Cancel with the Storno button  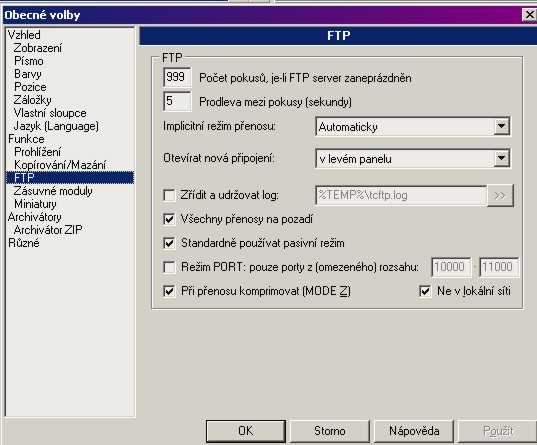330,431
